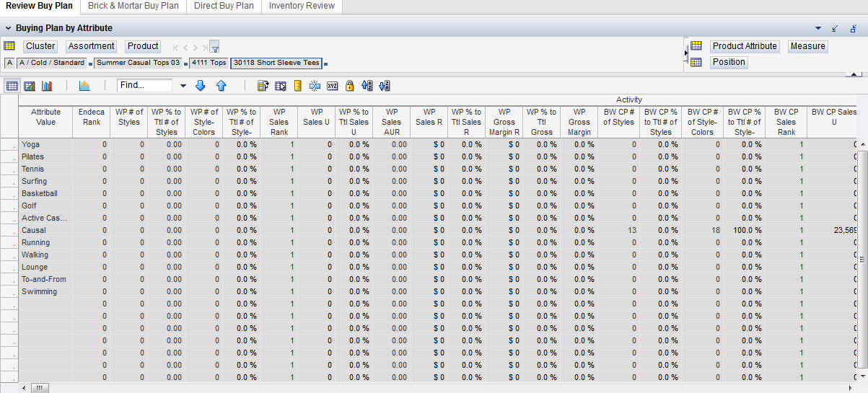Click the vertical scrollbar thumb

(x=863, y=260)
